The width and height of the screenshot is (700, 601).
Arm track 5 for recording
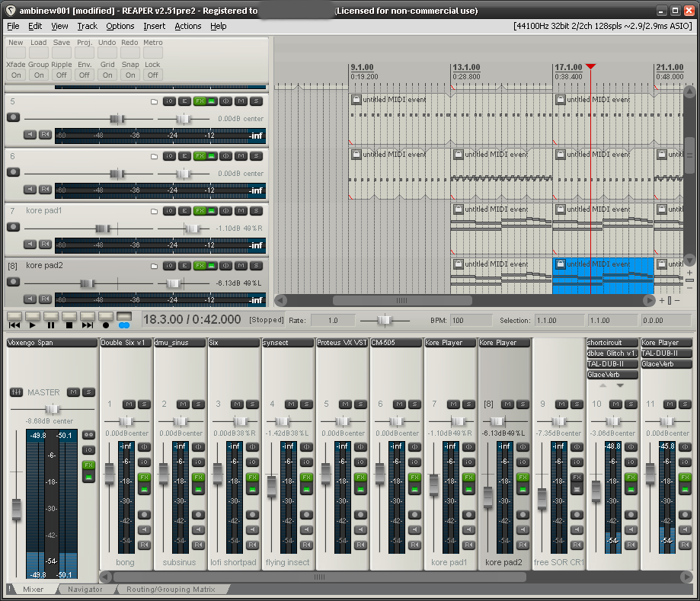tap(14, 117)
